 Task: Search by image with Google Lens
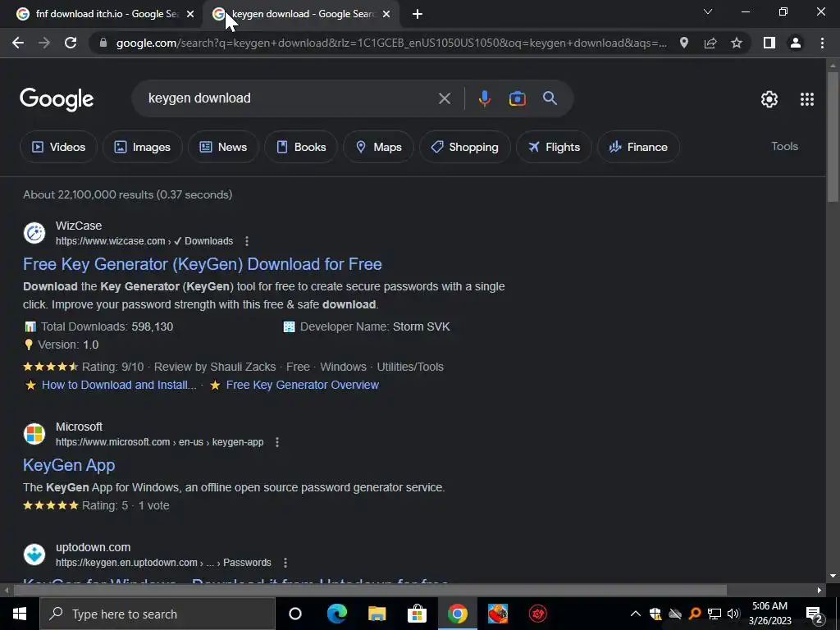click(x=517, y=98)
